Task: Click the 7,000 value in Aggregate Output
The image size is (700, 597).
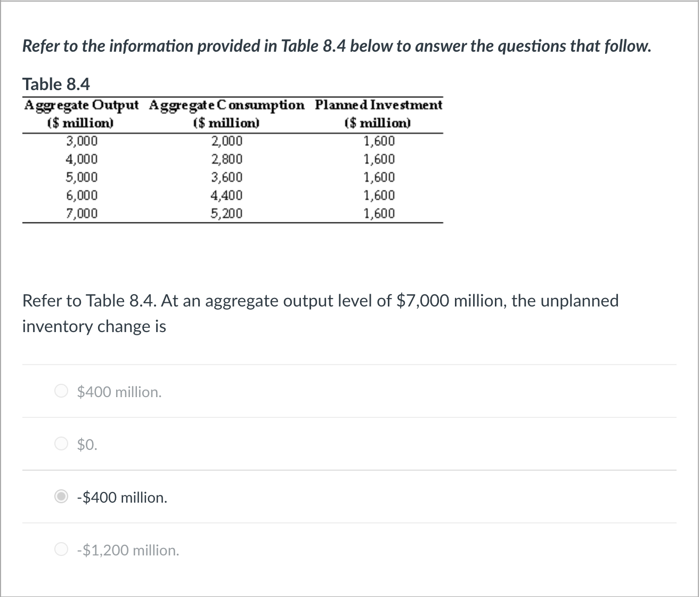Action: 82,213
